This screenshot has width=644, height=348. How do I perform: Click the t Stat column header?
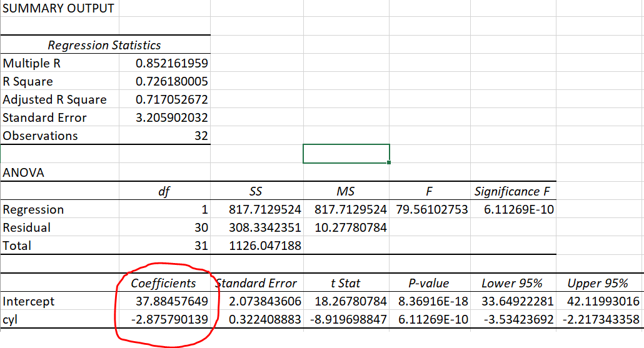[346, 283]
